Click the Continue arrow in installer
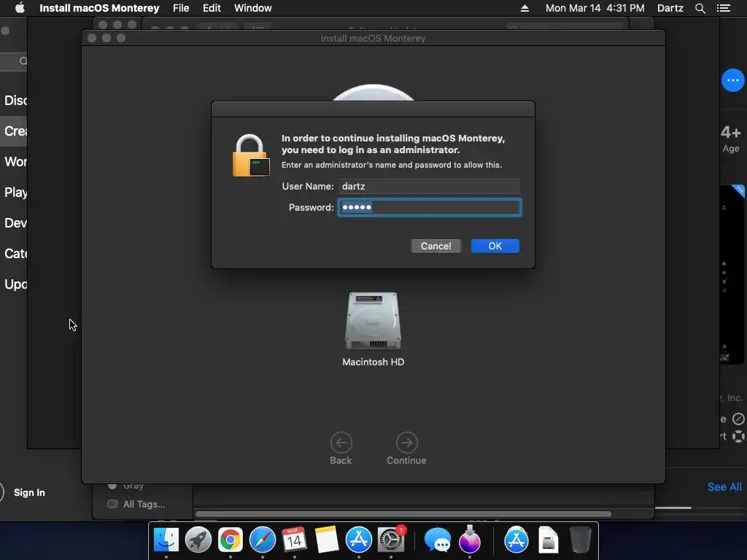Screen dimensions: 747x560 406,443
